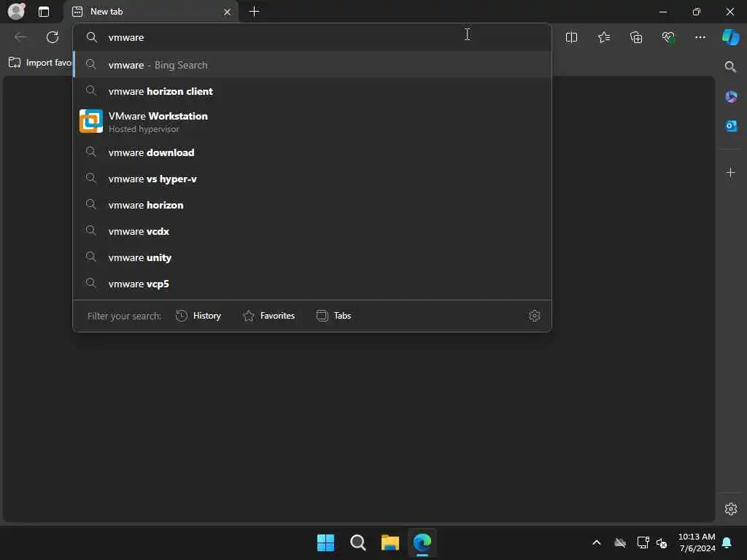
Task: Refresh the page
Action: (x=53, y=37)
